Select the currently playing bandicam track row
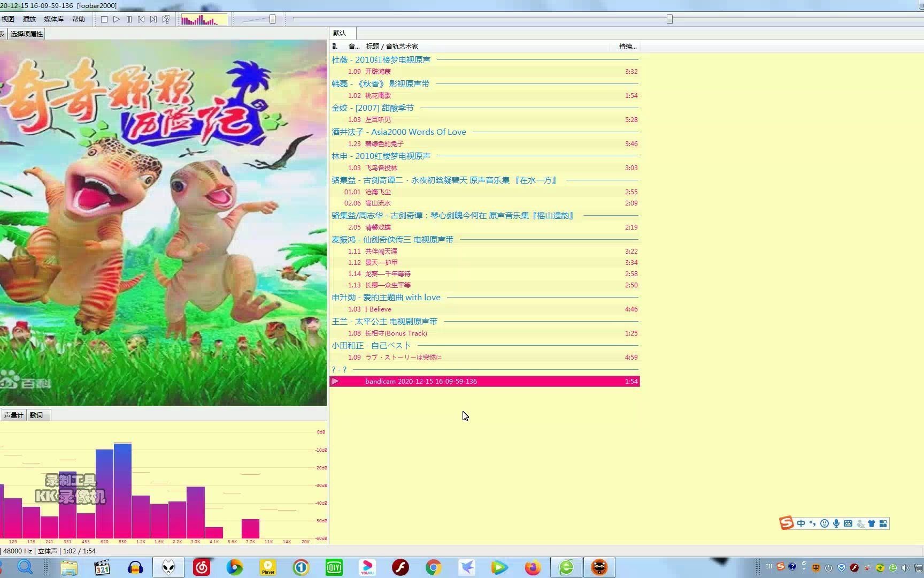The image size is (924, 578). tap(484, 382)
